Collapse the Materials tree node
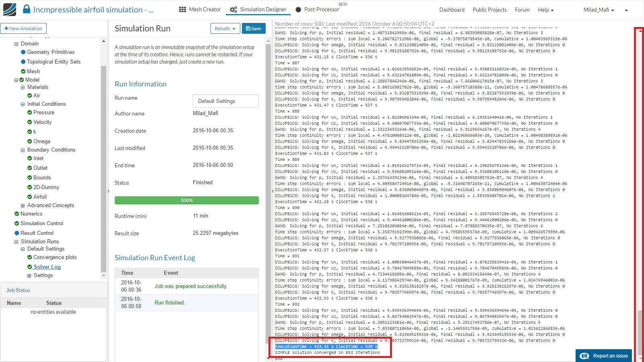The image size is (644, 362). 23,87
